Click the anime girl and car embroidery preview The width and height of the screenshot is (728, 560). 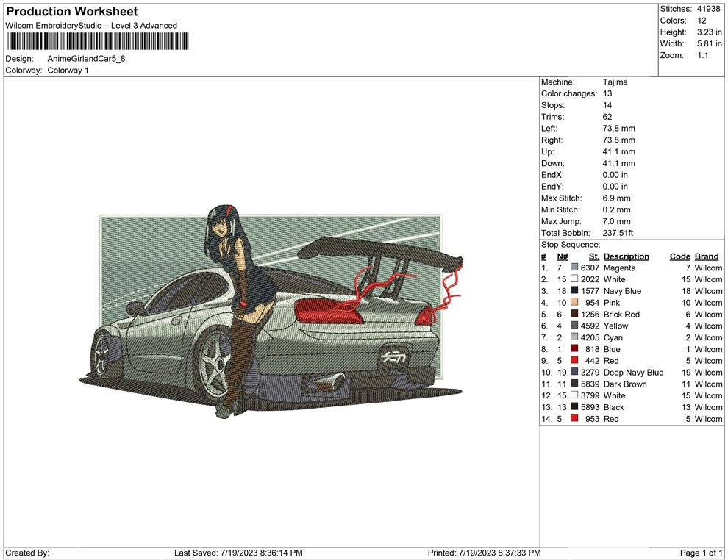point(271,311)
